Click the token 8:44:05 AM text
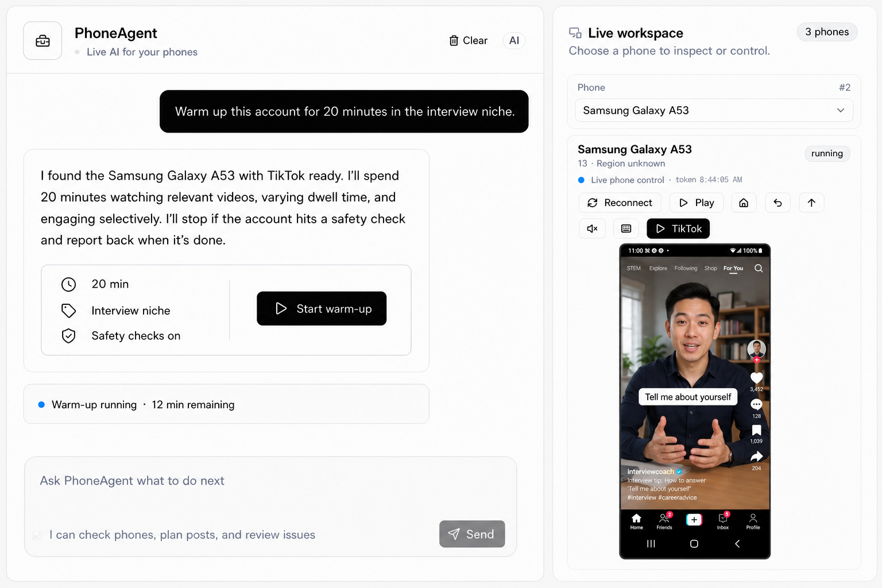The height and width of the screenshot is (588, 882). [709, 180]
